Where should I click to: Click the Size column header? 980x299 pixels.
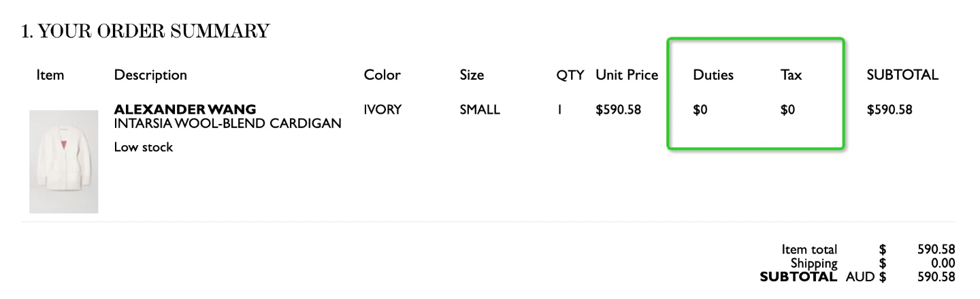(472, 75)
